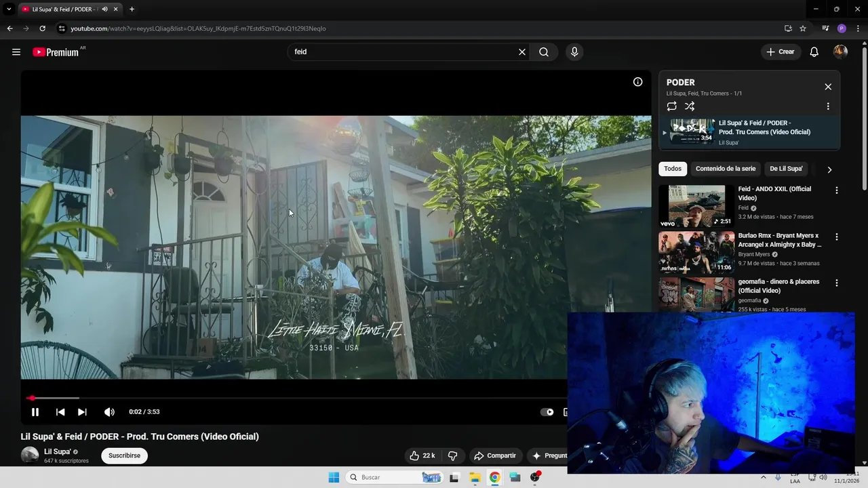Viewport: 868px width, 488px height.
Task: Open the Chrome profile avatar
Action: point(842,28)
